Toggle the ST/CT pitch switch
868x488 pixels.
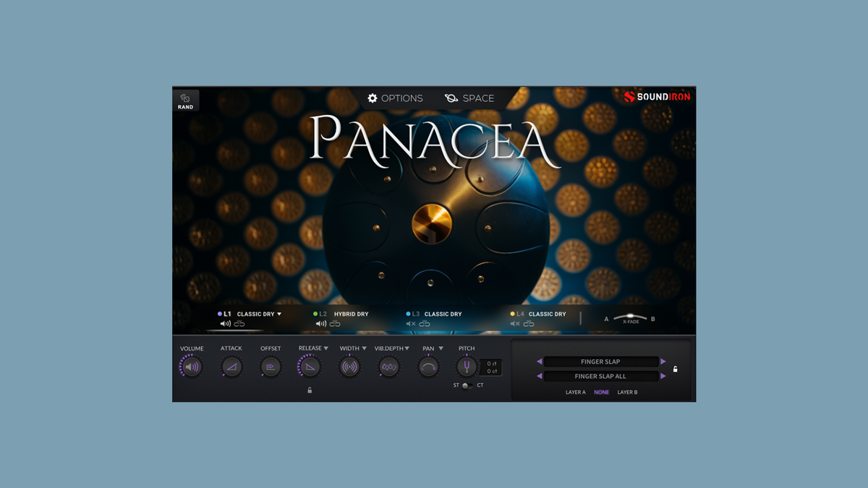point(468,385)
